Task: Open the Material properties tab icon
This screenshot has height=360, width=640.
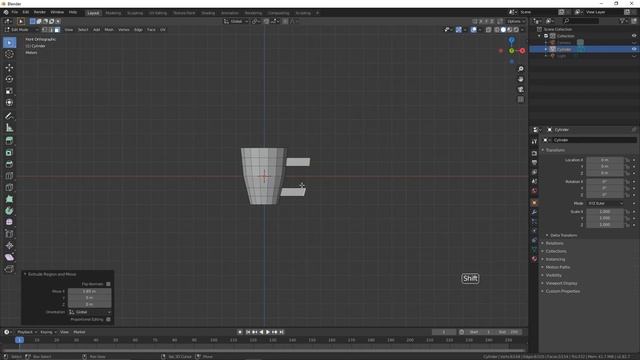Action: pyautogui.click(x=534, y=259)
